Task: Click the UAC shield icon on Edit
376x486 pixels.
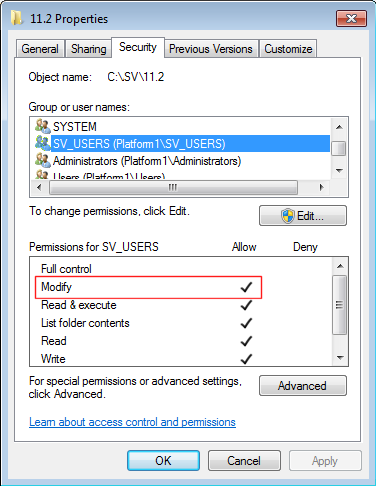Action: coord(288,216)
